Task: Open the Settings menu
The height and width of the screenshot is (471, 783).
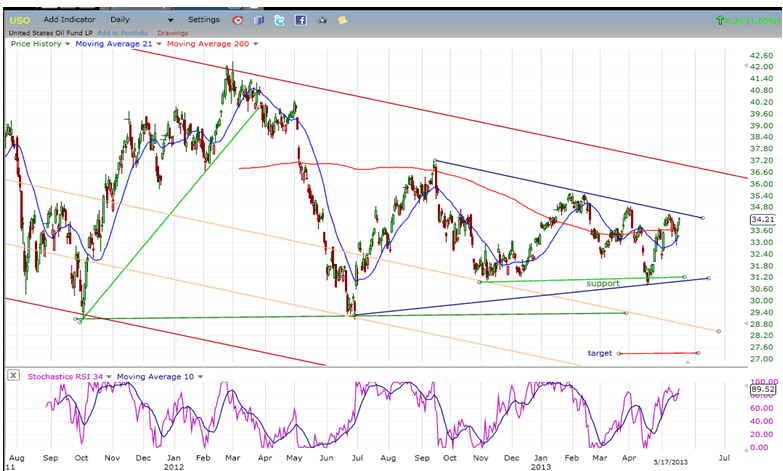Action: [x=203, y=19]
